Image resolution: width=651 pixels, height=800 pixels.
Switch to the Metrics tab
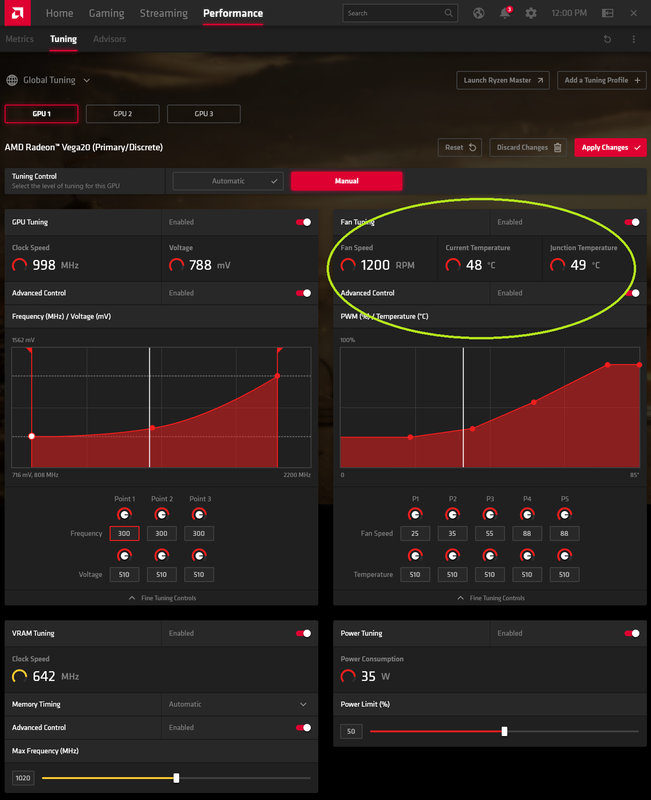click(x=19, y=39)
